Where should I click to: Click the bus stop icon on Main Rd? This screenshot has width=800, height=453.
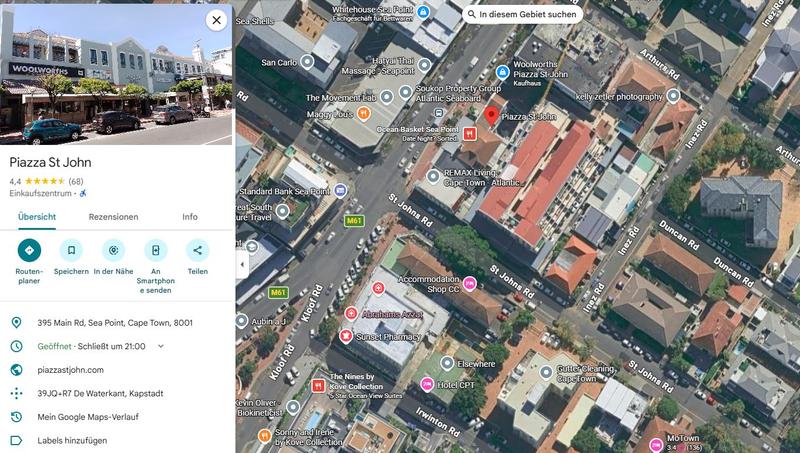click(x=438, y=113)
